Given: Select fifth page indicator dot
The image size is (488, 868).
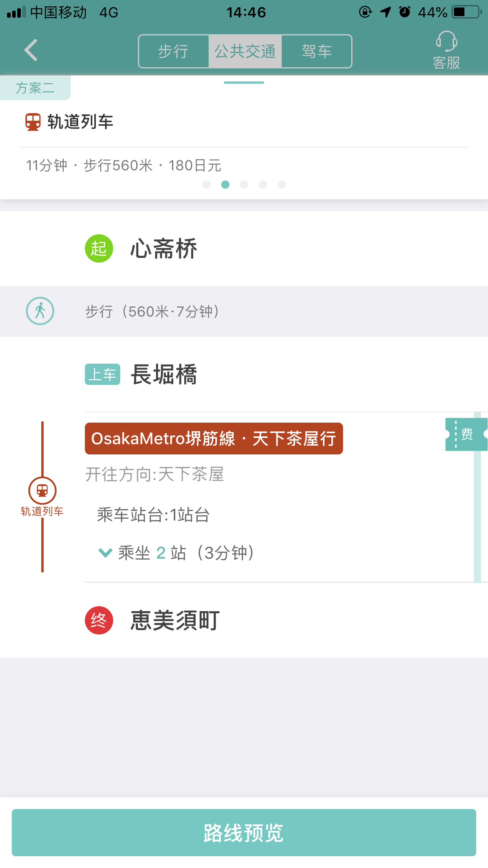Looking at the screenshot, I should click(282, 184).
